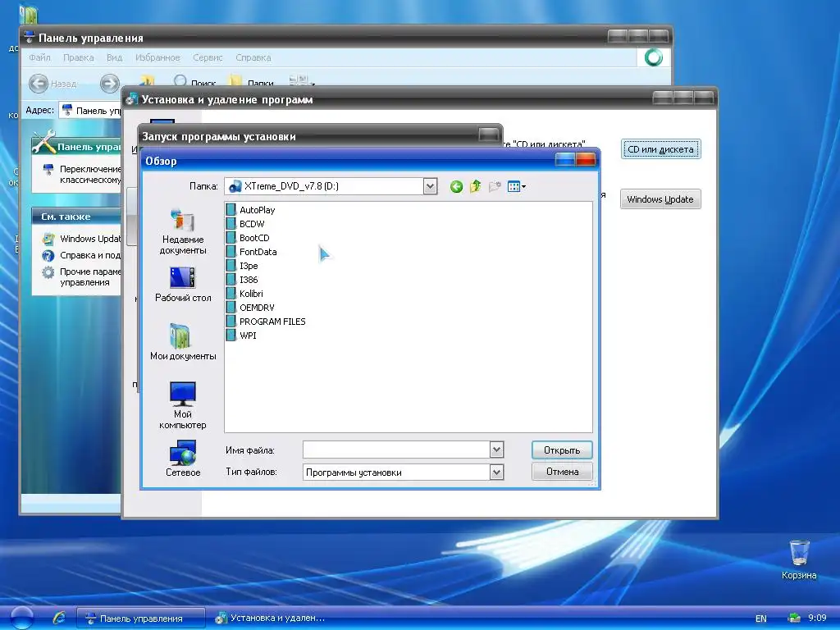Select the WPI folder
Image resolution: width=840 pixels, height=630 pixels.
pyautogui.click(x=242, y=336)
